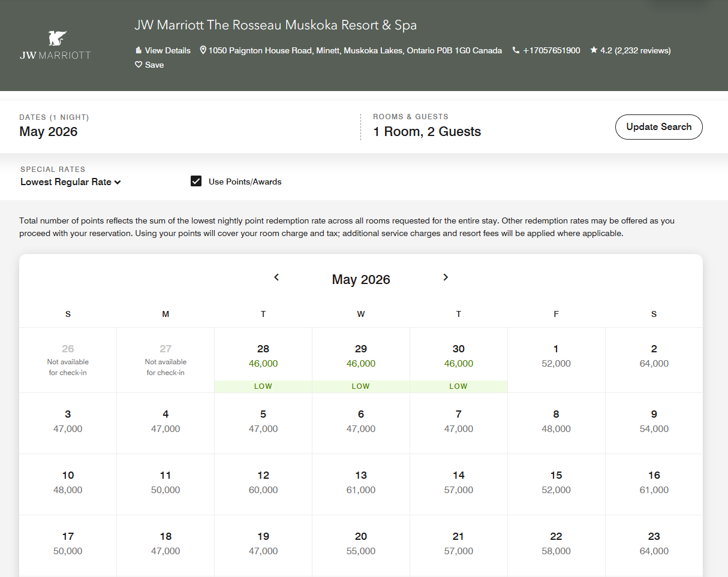Click the View Details building icon
This screenshot has width=728, height=577.
[x=139, y=50]
